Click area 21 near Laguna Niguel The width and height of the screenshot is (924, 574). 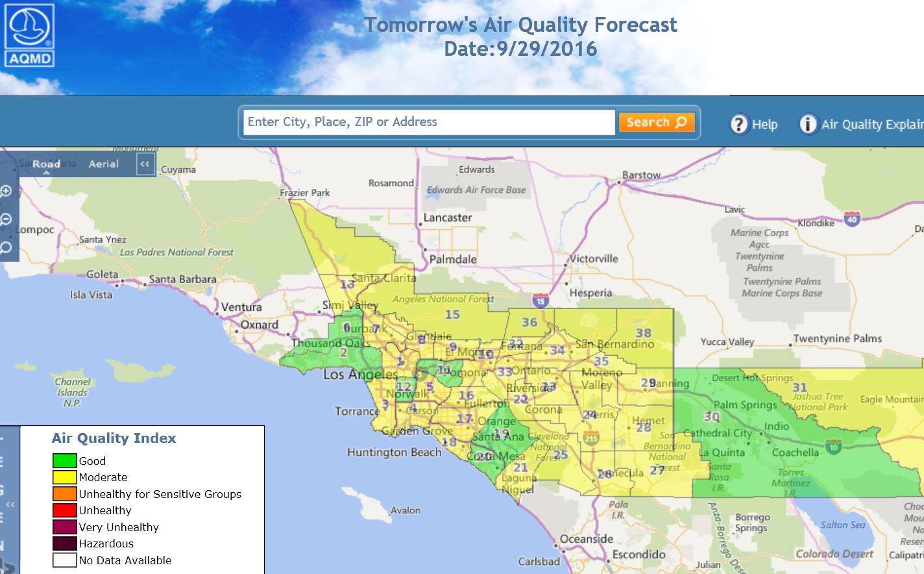coord(520,468)
